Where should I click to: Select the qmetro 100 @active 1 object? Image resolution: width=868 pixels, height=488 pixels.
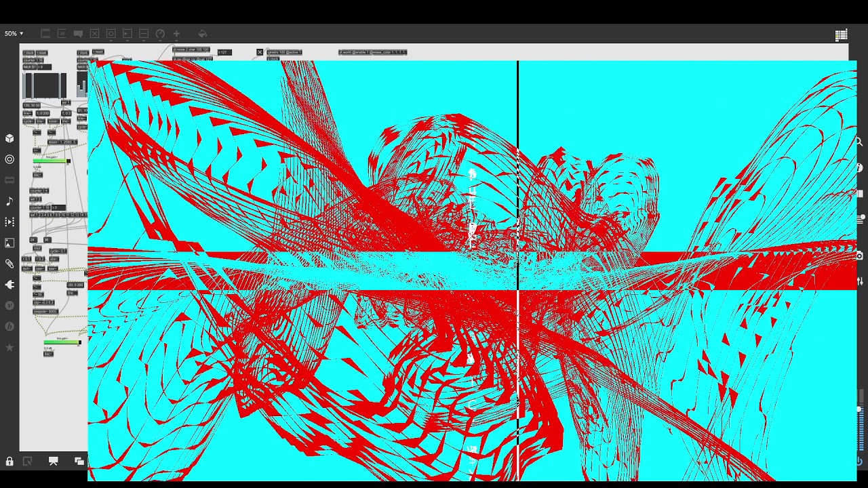tap(283, 52)
